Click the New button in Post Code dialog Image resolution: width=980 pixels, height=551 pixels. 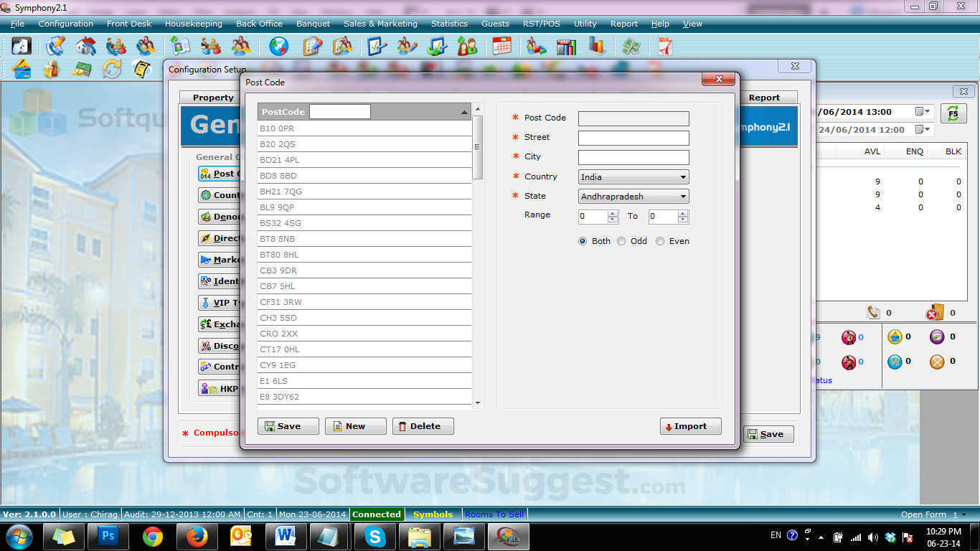356,426
